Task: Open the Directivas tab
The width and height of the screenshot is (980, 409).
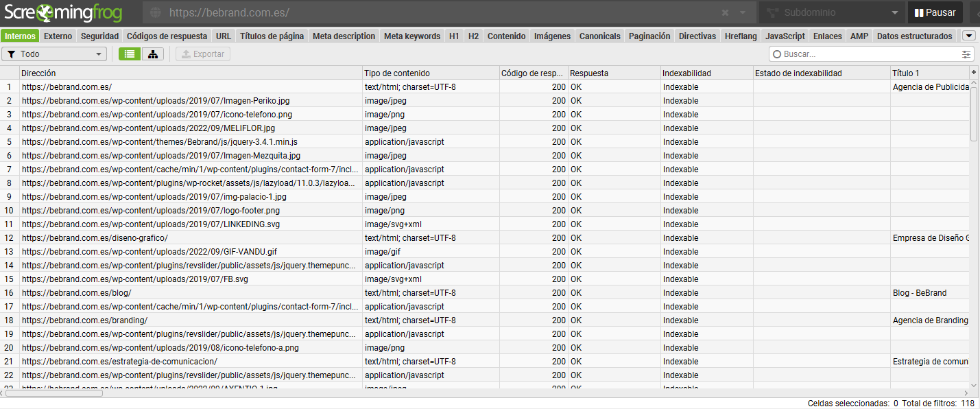Action: pos(697,36)
